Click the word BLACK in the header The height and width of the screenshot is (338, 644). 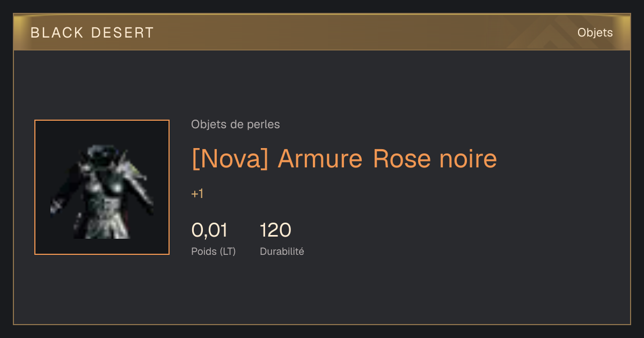57,33
